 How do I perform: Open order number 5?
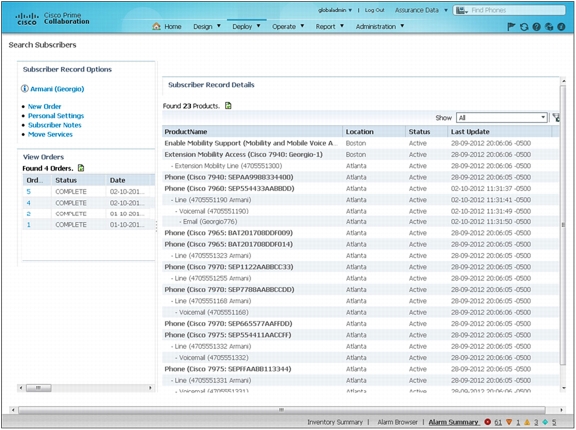[x=29, y=192]
